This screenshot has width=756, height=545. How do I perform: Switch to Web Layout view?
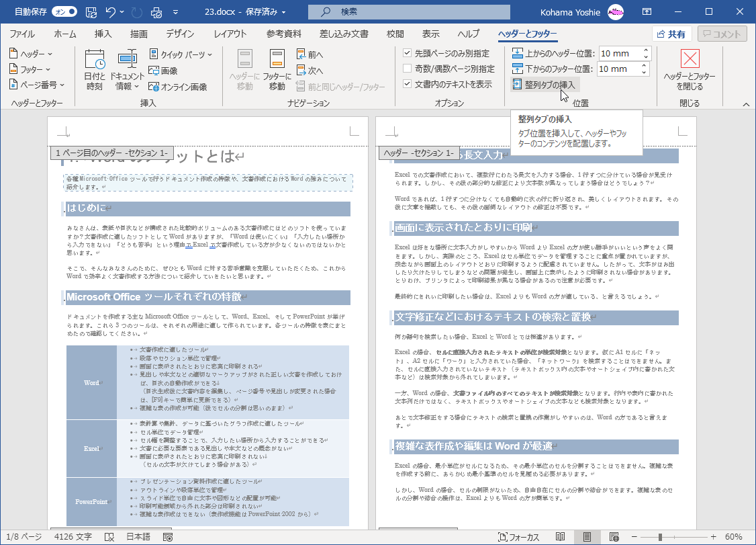[614, 537]
